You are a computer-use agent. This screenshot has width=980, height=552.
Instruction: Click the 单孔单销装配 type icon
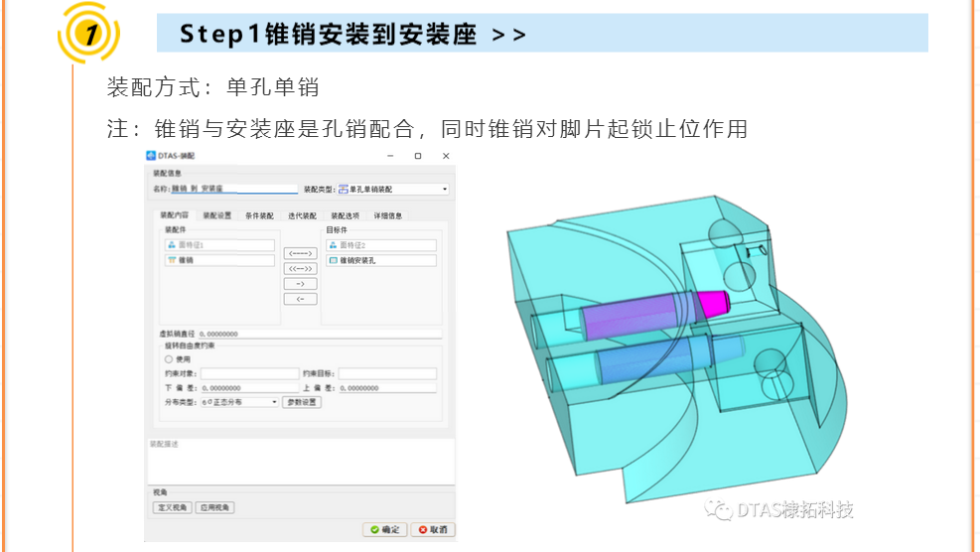pos(344,189)
